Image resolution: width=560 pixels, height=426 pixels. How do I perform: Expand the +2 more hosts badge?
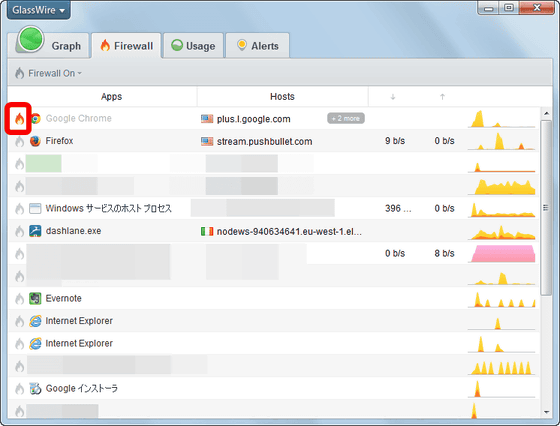(x=346, y=119)
